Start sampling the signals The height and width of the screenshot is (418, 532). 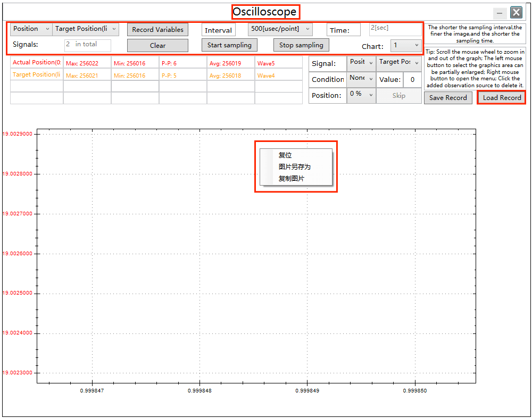(x=229, y=45)
